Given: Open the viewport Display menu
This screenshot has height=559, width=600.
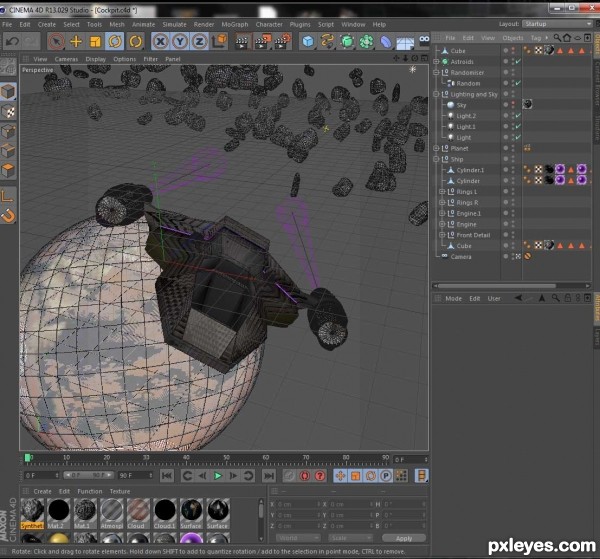Looking at the screenshot, I should 96,59.
